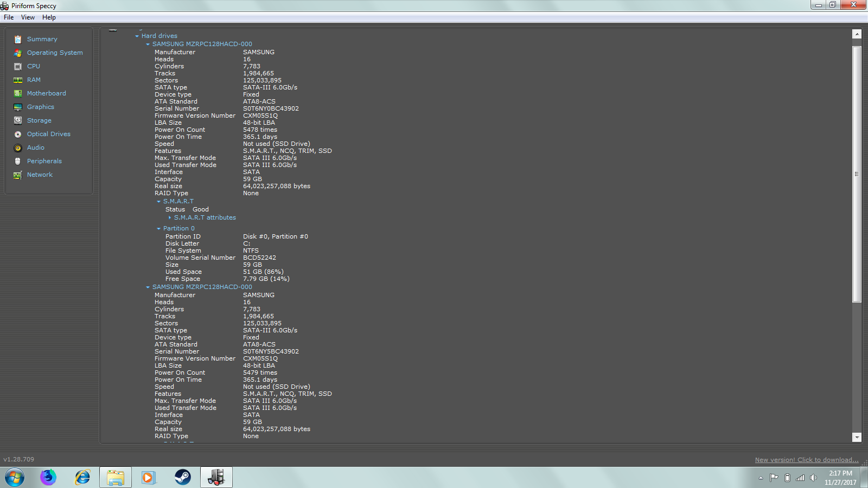
Task: Open the File menu
Action: click(x=9, y=17)
